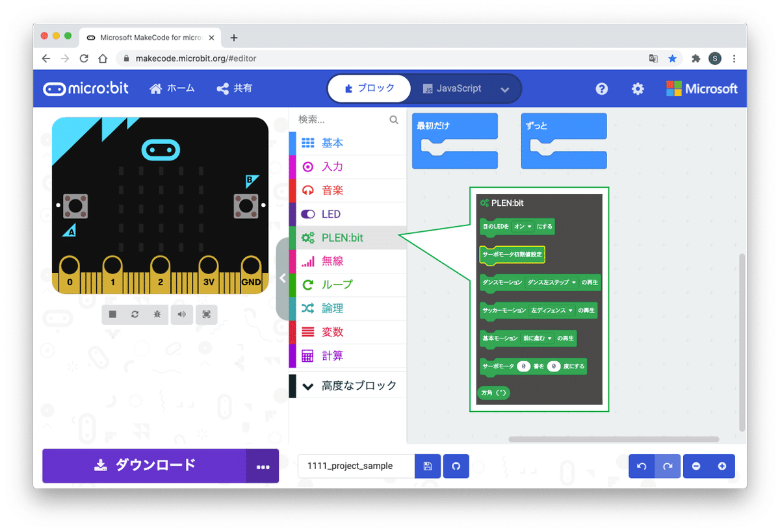Reload the browser page
Image resolution: width=780 pixels, height=532 pixels.
point(84,58)
